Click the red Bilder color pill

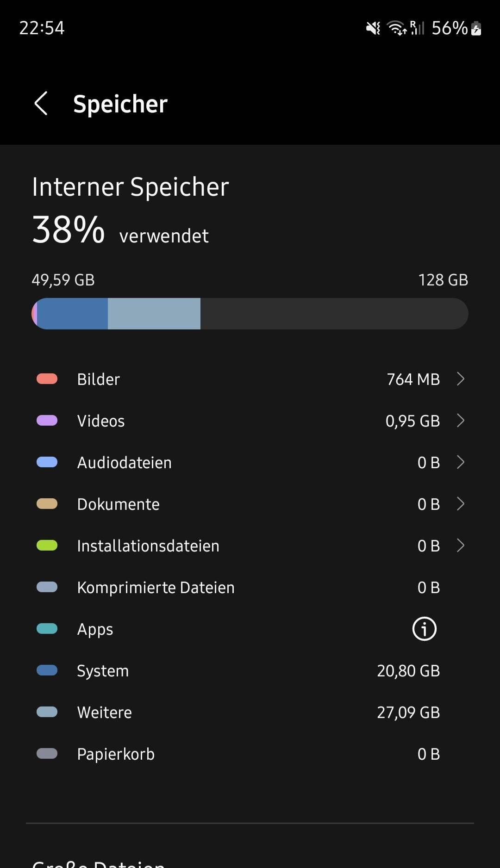(47, 379)
